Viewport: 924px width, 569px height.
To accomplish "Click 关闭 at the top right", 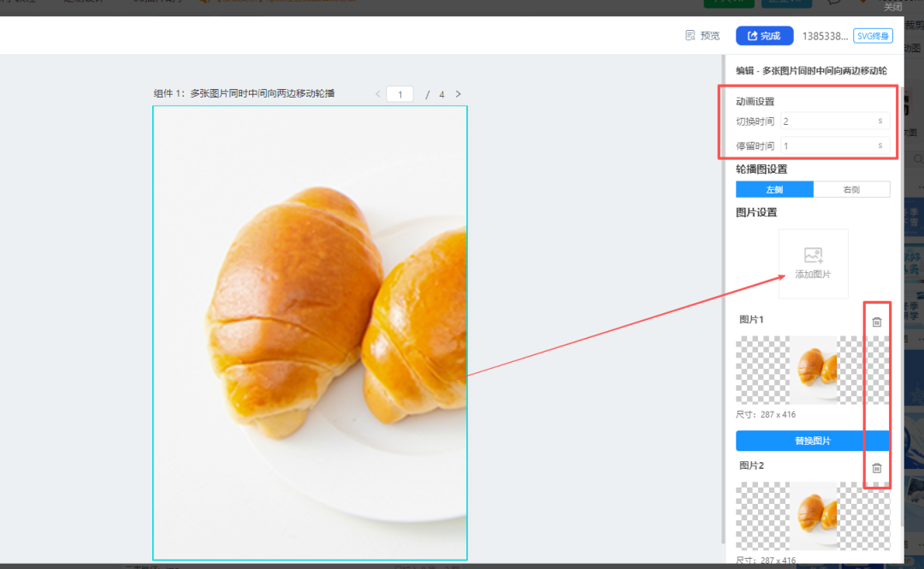I will pos(892,7).
